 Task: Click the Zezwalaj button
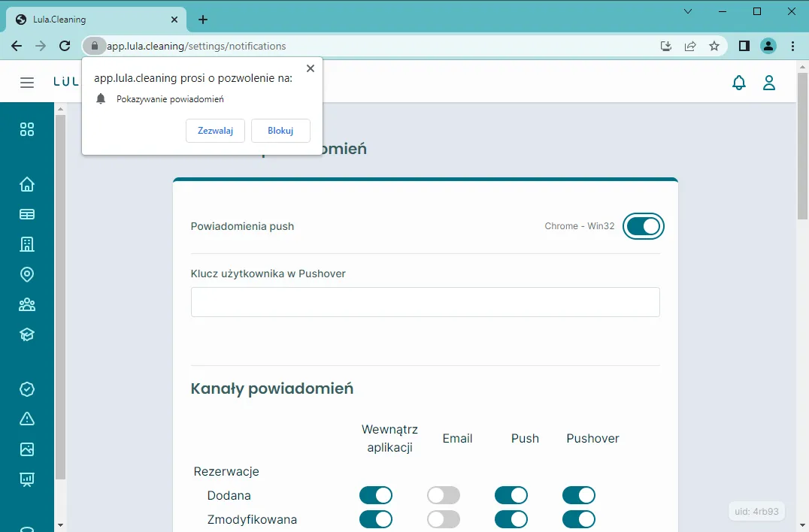tap(215, 130)
